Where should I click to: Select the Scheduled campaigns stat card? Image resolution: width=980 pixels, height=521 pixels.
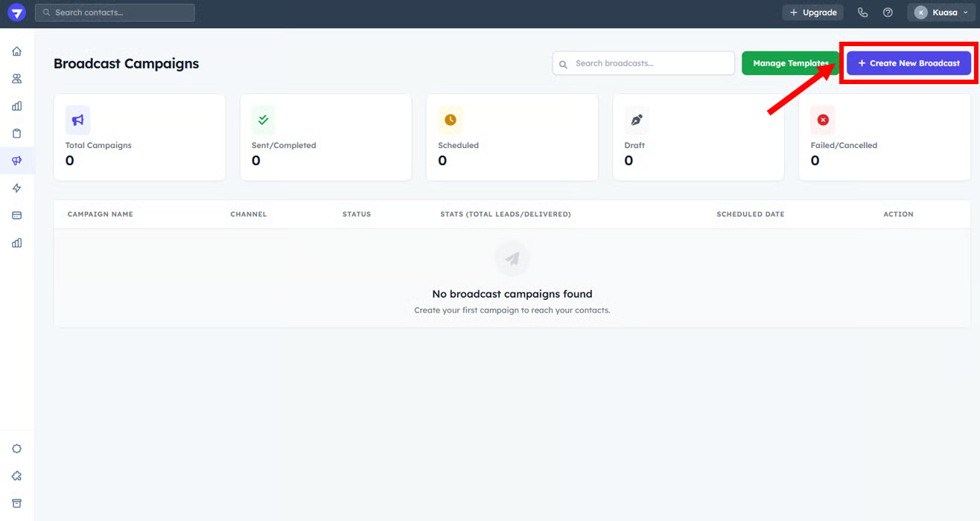pos(512,137)
